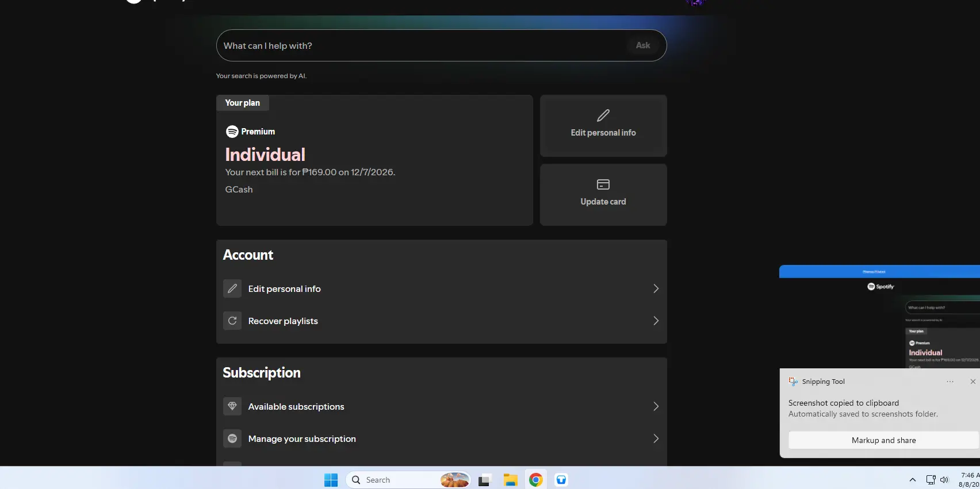Click the pencil icon in the Edit personal info card
980x489 pixels.
(x=603, y=115)
